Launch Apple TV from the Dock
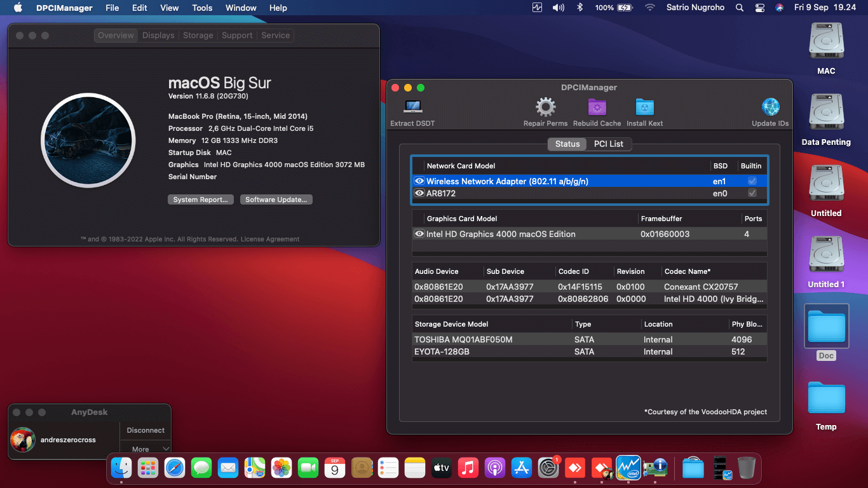 442,468
